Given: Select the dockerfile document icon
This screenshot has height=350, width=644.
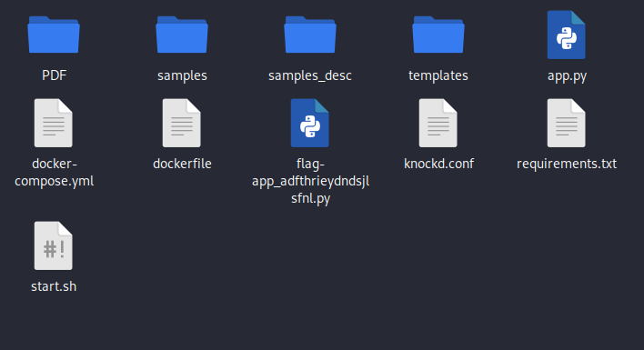Looking at the screenshot, I should click(182, 123).
